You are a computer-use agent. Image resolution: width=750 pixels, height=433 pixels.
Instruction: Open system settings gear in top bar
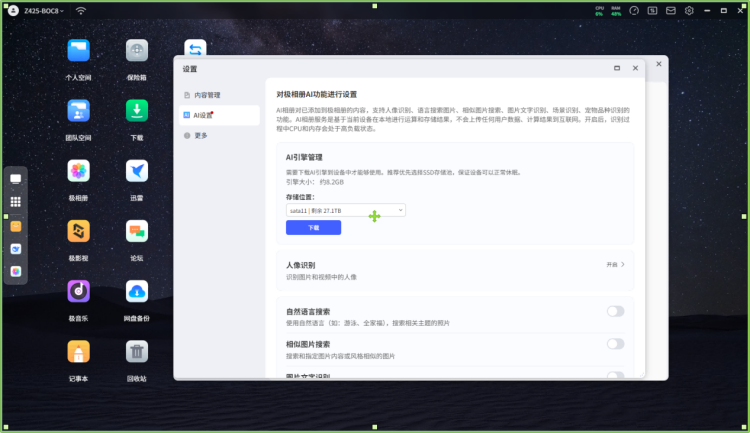click(690, 11)
